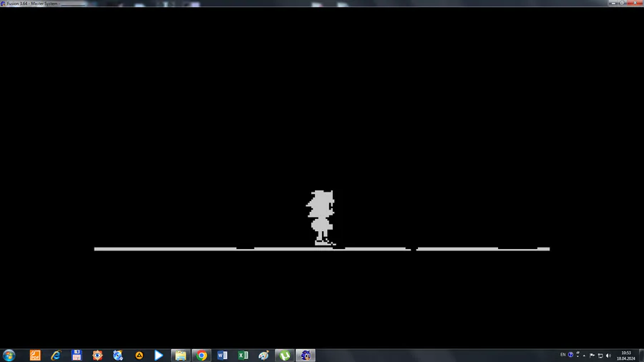644x362 pixels.
Task: Switch to uTorrent in the taskbar
Action: [x=285, y=355]
